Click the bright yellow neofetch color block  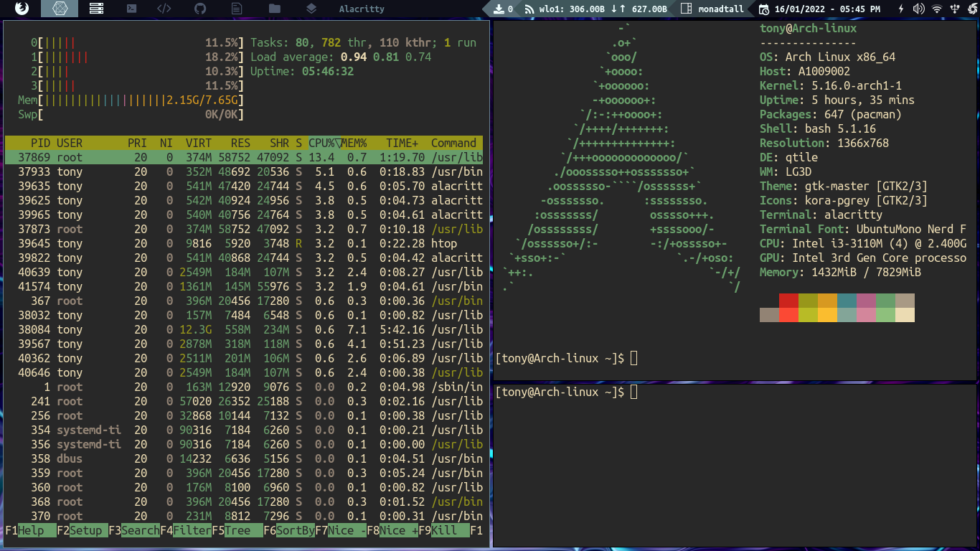(x=827, y=315)
